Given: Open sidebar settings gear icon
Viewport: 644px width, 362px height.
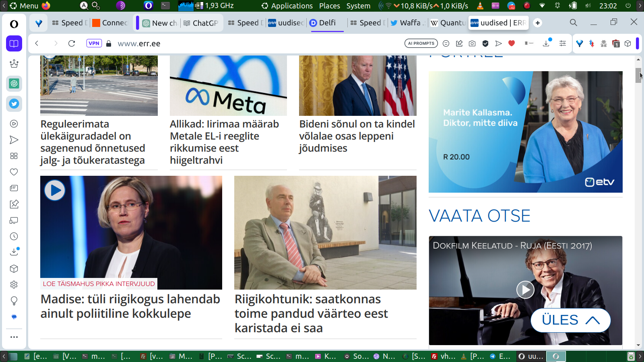Looking at the screenshot, I should tap(14, 285).
